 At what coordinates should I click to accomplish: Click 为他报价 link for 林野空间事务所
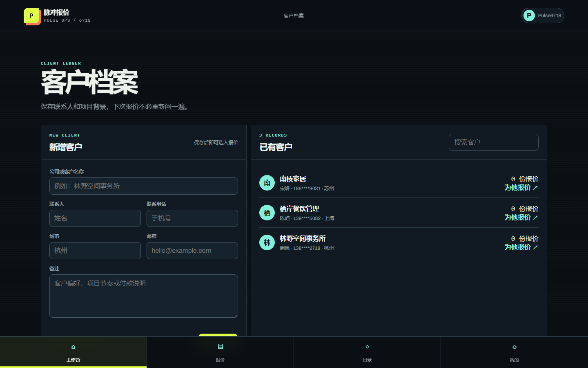click(x=521, y=247)
